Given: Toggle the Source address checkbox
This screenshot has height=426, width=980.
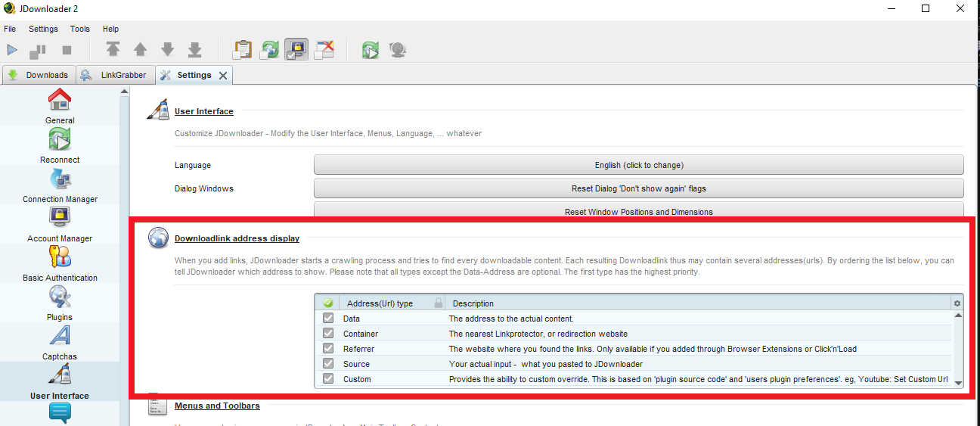Looking at the screenshot, I should [x=328, y=364].
